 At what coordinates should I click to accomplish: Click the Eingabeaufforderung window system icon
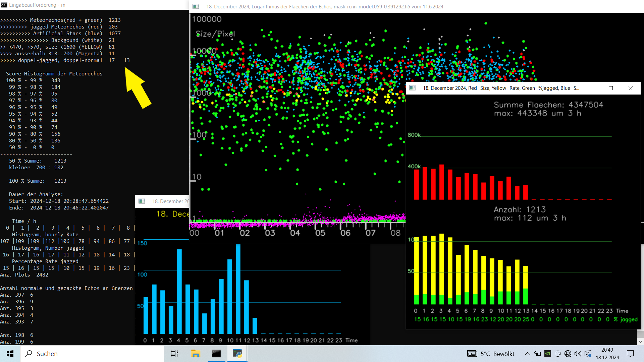pos(4,5)
